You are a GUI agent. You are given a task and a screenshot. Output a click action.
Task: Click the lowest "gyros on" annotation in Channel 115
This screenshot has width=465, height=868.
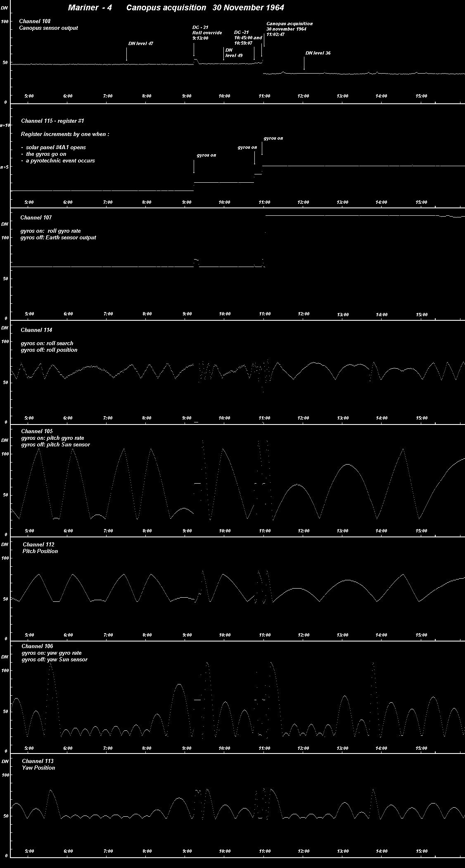click(206, 155)
